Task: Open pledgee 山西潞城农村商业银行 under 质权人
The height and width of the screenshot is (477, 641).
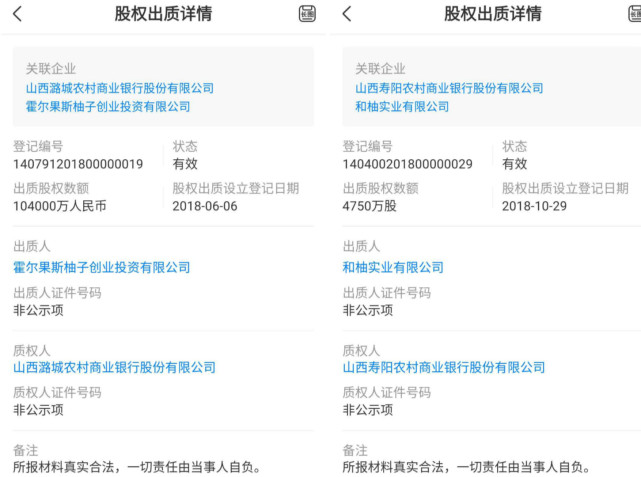Action: 114,367
